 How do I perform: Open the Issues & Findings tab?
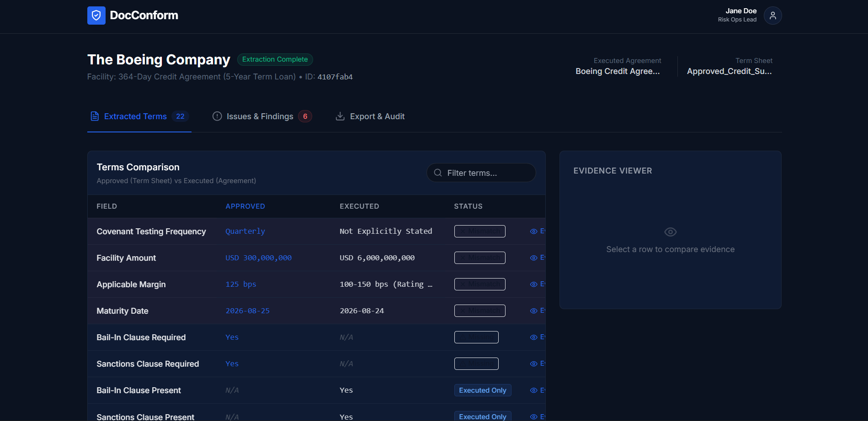pyautogui.click(x=262, y=116)
